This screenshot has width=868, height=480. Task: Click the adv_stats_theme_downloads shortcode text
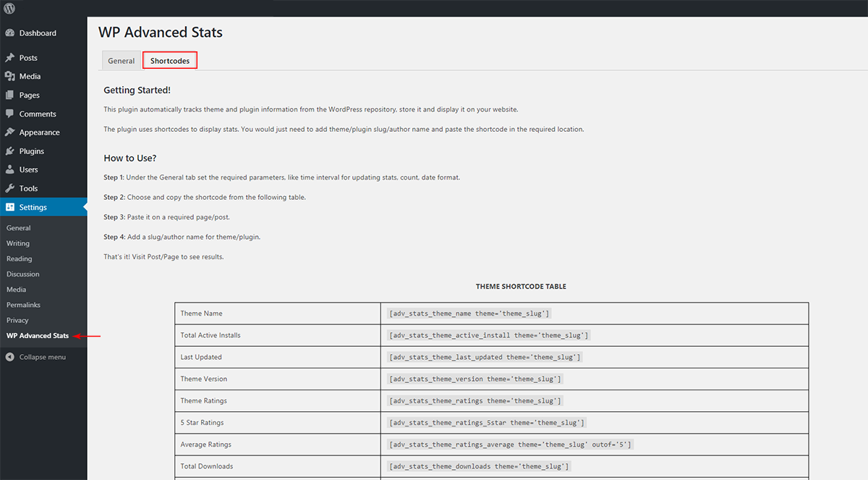coord(479,466)
